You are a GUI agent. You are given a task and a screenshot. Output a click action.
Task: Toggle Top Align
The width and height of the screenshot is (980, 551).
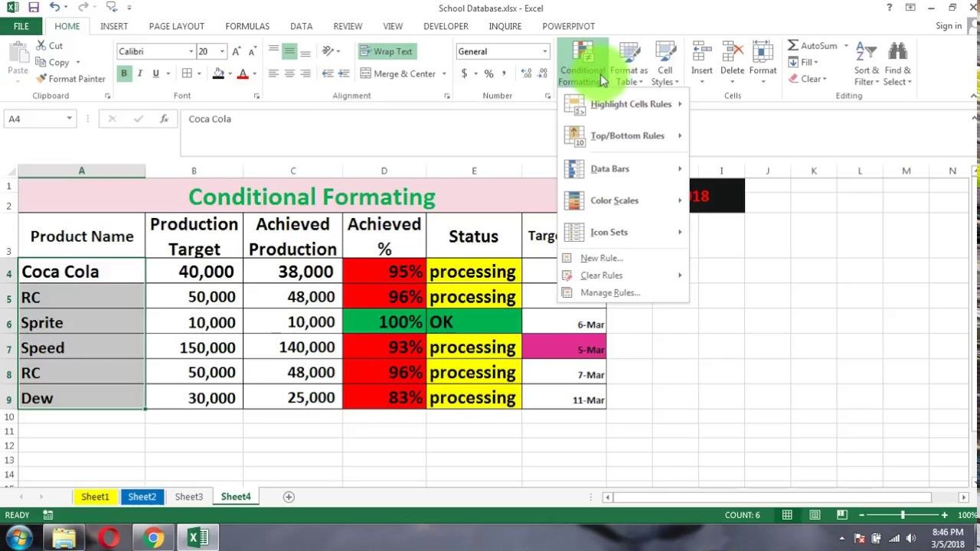coord(273,51)
